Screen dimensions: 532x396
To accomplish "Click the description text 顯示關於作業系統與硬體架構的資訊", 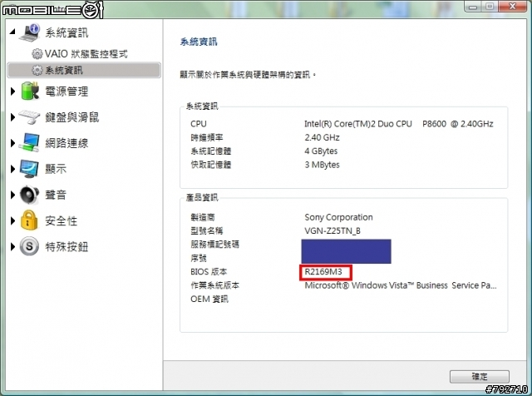I will [x=248, y=74].
